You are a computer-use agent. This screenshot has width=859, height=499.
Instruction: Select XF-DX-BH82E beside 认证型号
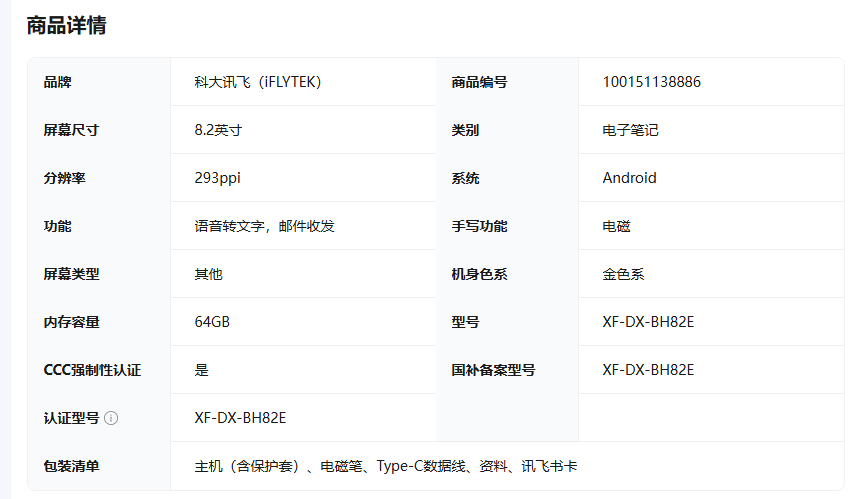click(240, 418)
